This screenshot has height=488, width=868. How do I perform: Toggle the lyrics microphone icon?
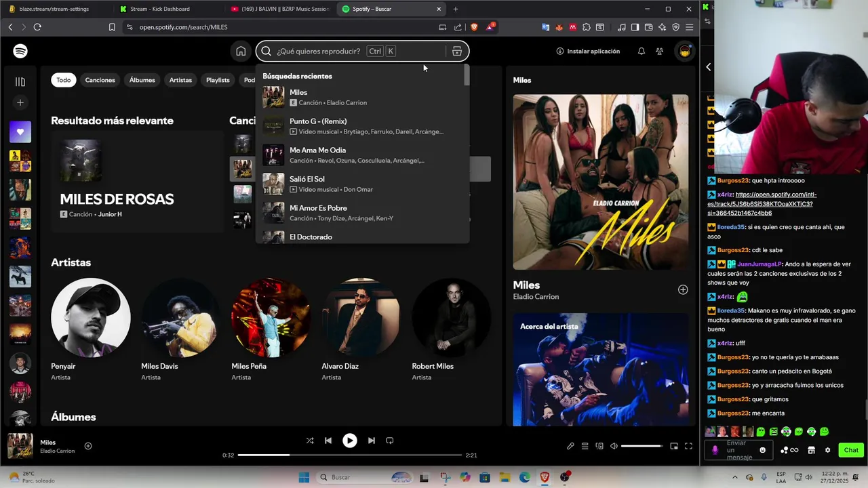[570, 446]
